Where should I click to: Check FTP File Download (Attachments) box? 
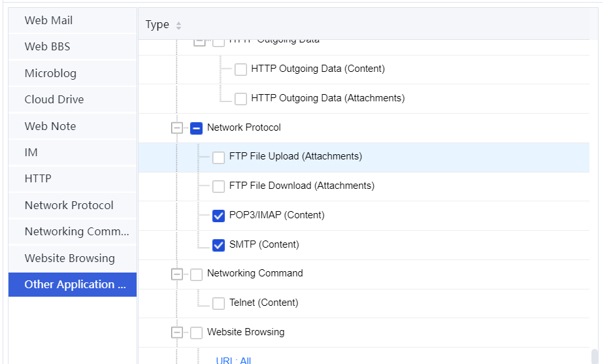pos(218,186)
